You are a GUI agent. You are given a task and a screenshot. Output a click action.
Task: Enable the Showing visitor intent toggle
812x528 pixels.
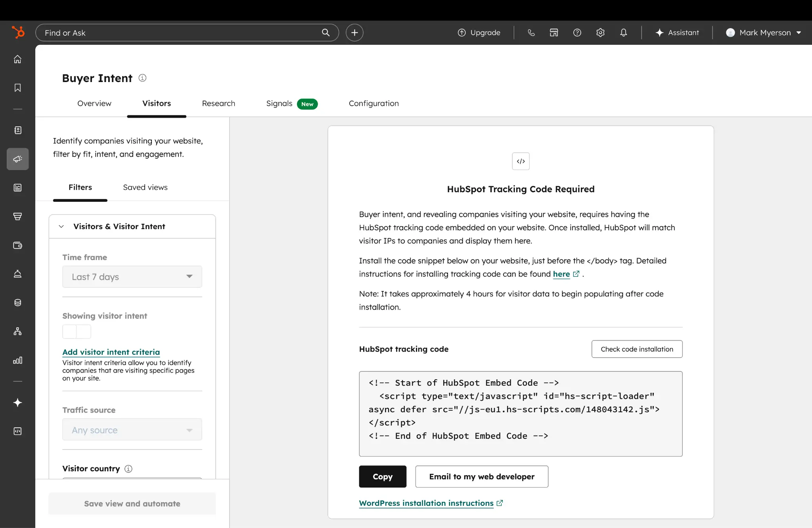point(77,331)
